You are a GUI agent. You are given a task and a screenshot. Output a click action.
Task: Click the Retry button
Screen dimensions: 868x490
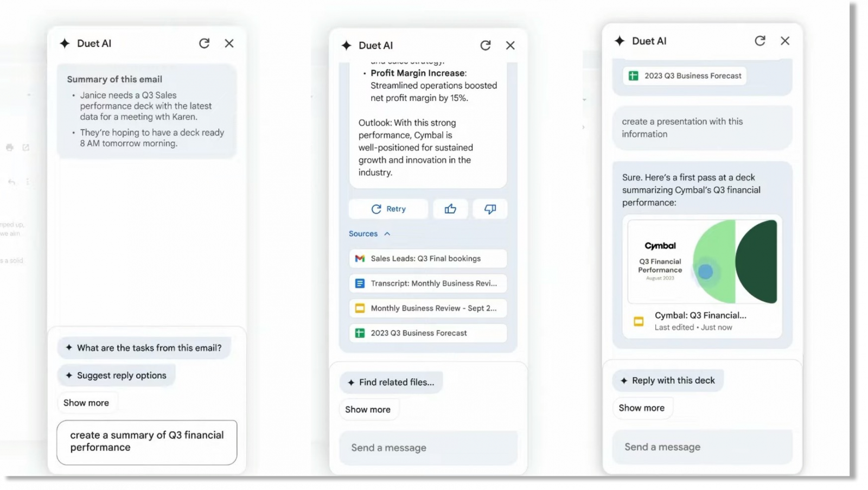coord(388,209)
